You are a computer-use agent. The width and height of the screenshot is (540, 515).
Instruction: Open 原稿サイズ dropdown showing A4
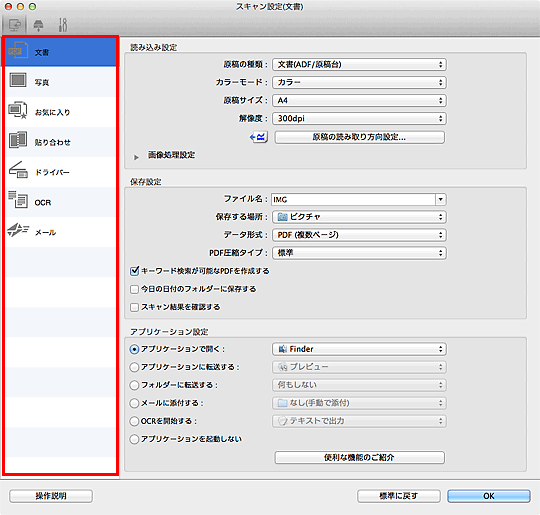point(359,100)
